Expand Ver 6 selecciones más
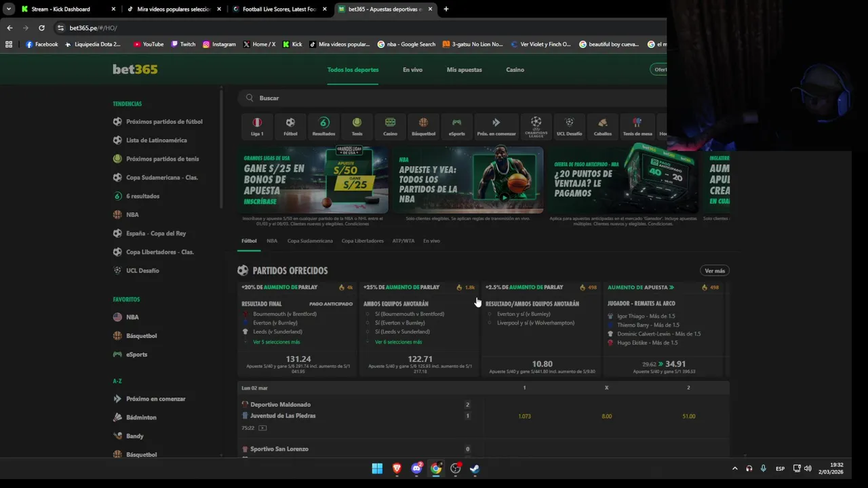This screenshot has width=868, height=488. tap(398, 342)
